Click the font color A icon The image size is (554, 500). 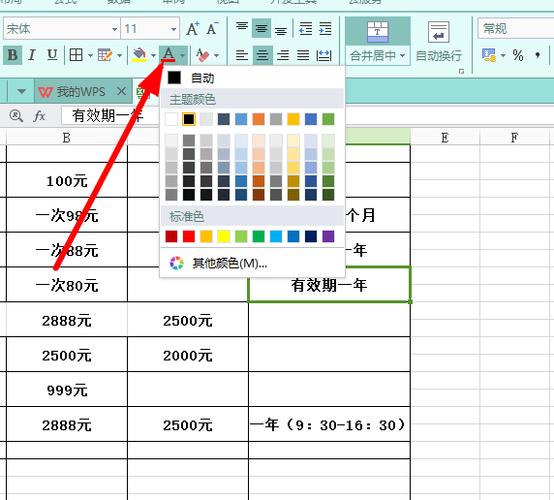(169, 55)
